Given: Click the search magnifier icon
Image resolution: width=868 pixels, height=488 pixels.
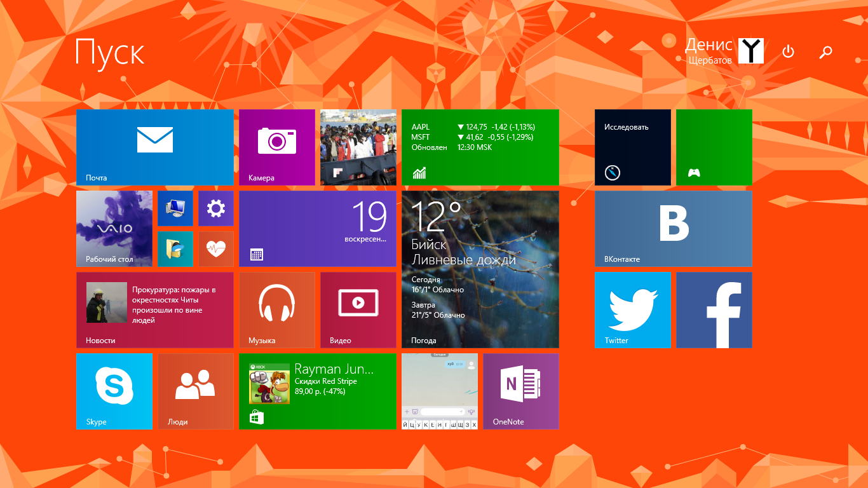Looking at the screenshot, I should click(826, 52).
